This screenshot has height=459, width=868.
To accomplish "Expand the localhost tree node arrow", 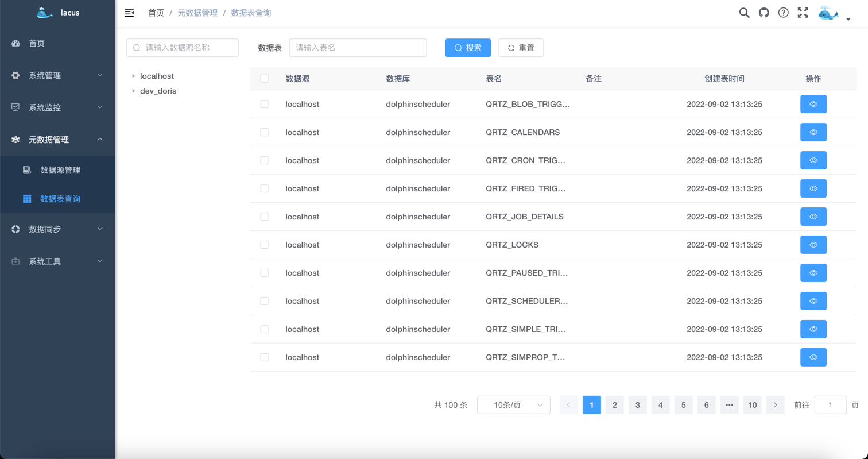I will [x=133, y=76].
